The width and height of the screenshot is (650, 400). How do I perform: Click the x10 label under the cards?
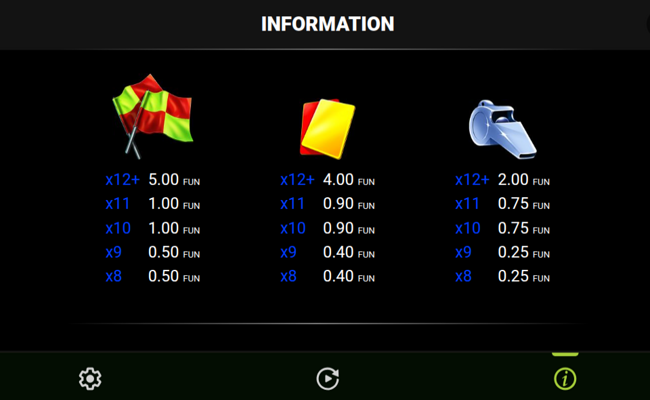click(x=293, y=228)
